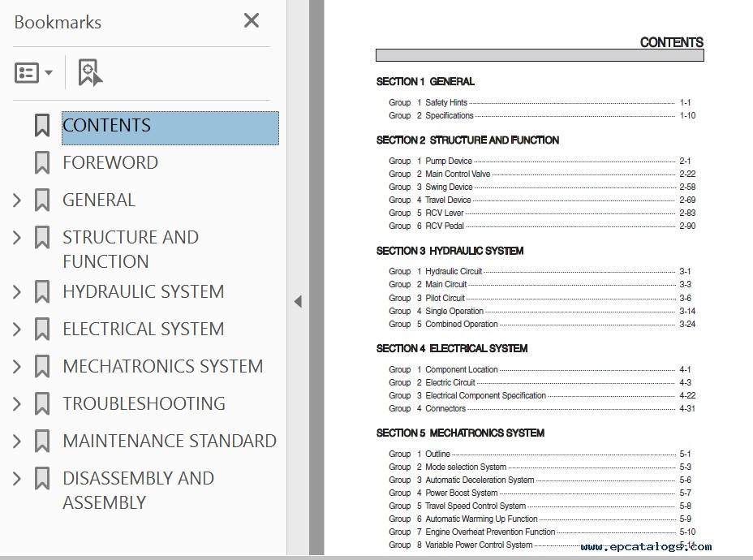Click the Outline contents entry

(540, 454)
